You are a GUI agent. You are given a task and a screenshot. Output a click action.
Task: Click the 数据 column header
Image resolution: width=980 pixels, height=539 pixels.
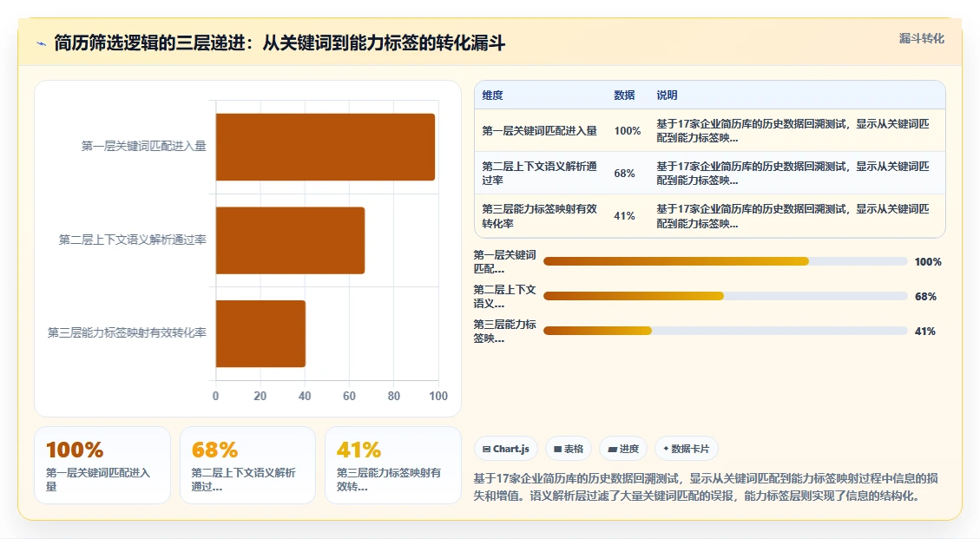click(x=624, y=95)
